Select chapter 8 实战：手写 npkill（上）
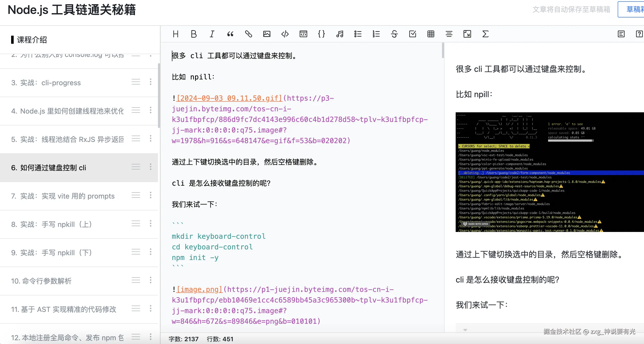Image resolution: width=644 pixels, height=344 pixels. point(51,224)
